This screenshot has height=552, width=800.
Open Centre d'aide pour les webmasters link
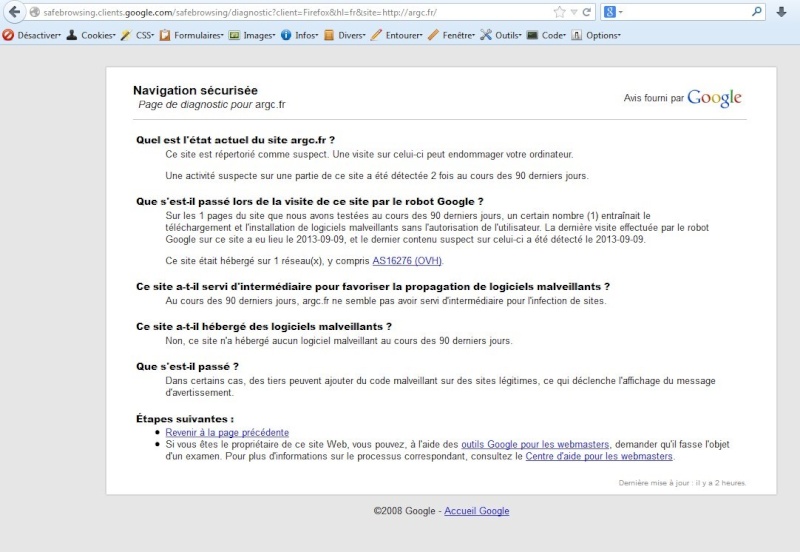tap(599, 456)
